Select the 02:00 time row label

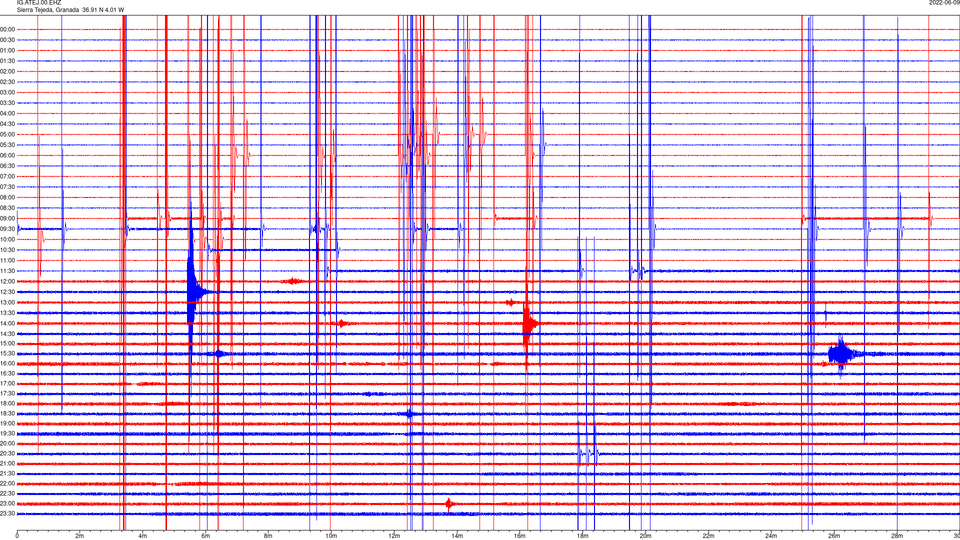[8, 71]
